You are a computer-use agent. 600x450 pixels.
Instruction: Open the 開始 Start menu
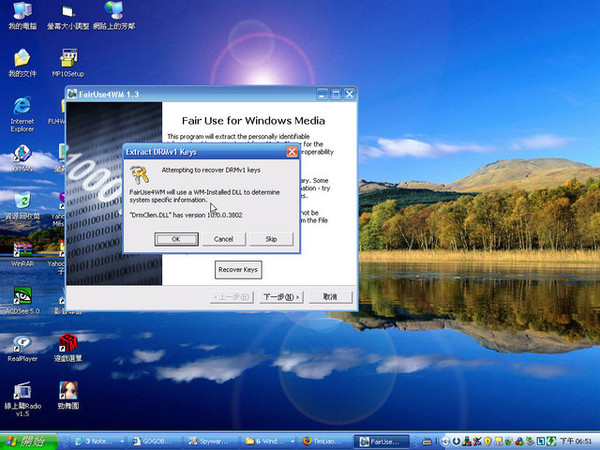(x=29, y=441)
